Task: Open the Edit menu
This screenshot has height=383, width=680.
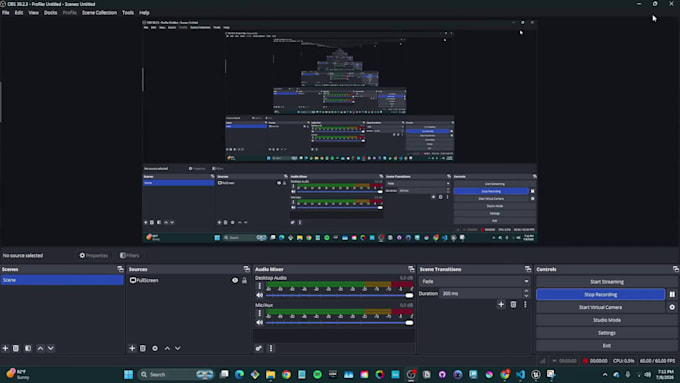Action: point(19,13)
